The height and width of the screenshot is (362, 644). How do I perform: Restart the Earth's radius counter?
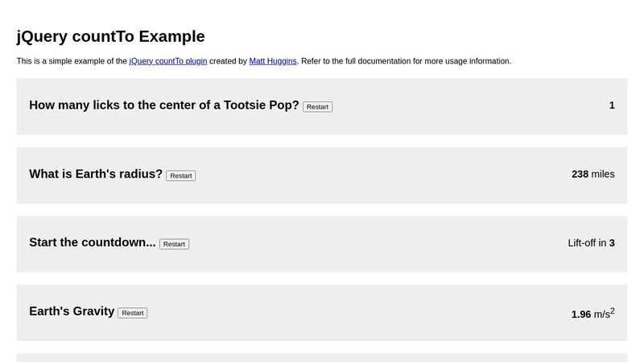click(180, 175)
